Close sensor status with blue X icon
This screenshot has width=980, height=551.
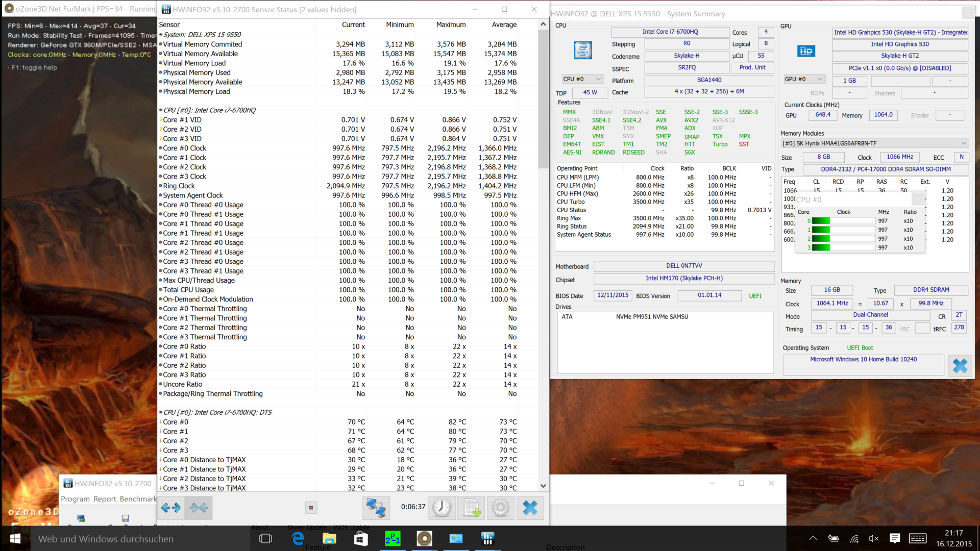[x=530, y=508]
